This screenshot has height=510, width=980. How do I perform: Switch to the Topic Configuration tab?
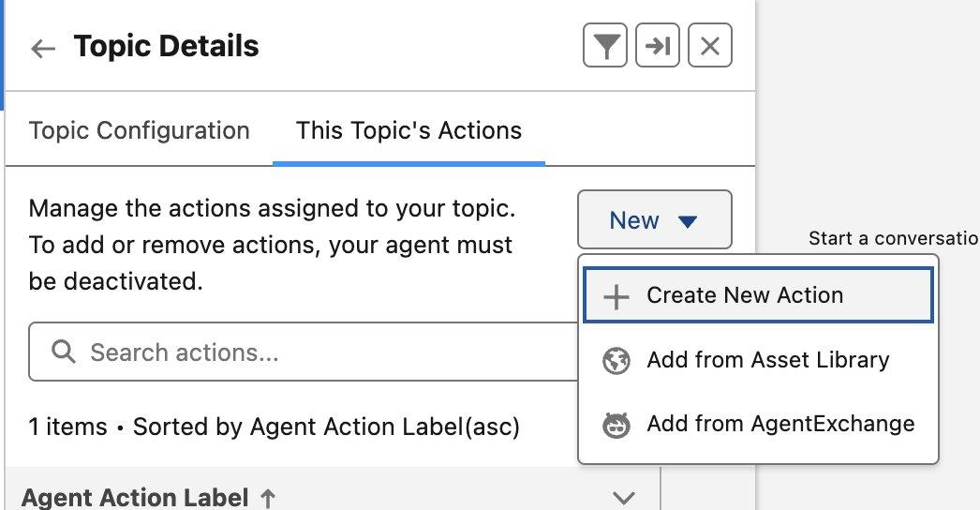[140, 131]
